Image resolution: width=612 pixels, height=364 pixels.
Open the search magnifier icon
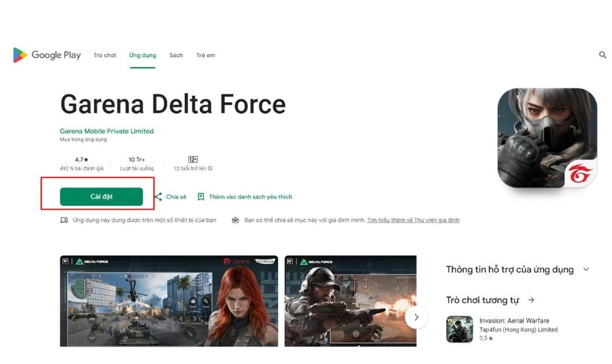602,55
